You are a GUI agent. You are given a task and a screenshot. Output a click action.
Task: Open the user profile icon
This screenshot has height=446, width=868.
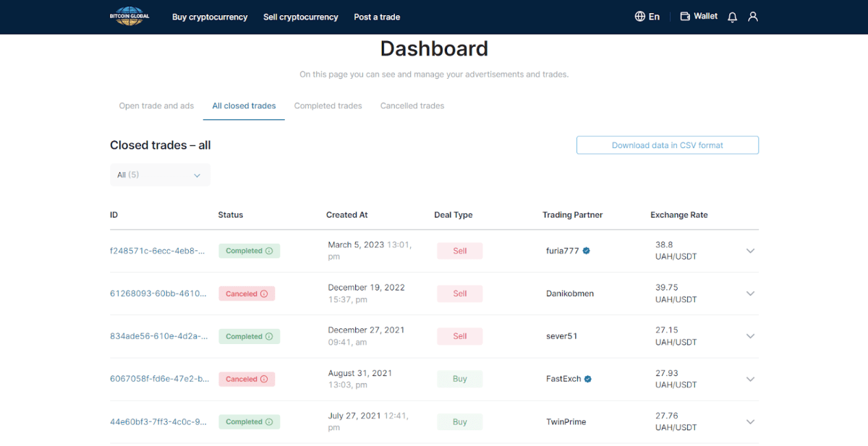(x=753, y=17)
